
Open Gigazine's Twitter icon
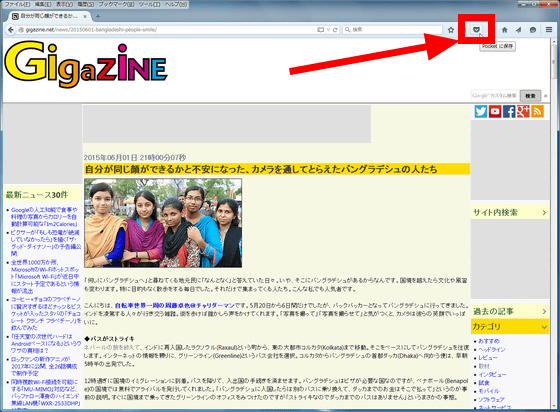click(481, 111)
